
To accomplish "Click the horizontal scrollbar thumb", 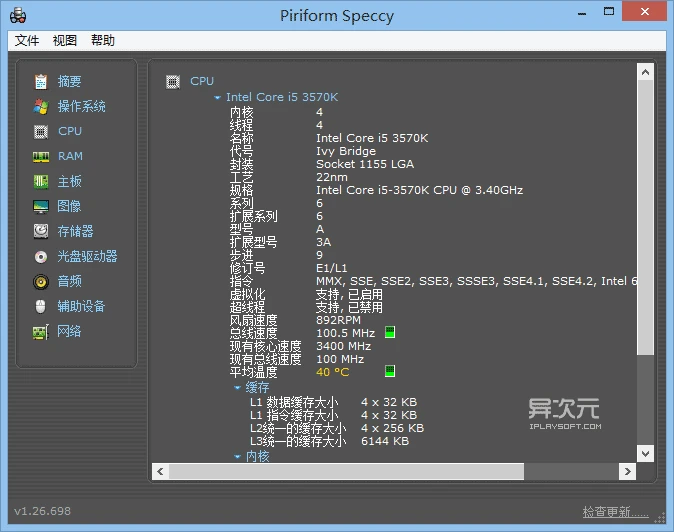I will 346,471.
